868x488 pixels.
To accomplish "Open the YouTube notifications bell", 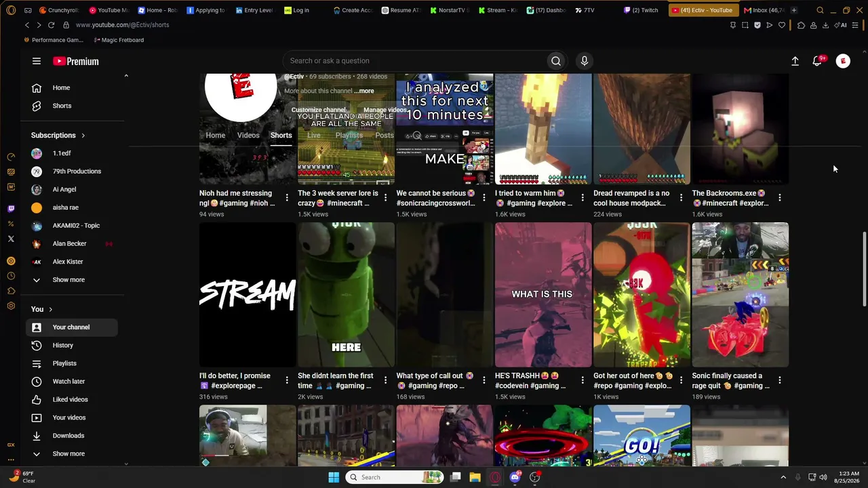I will click(818, 61).
